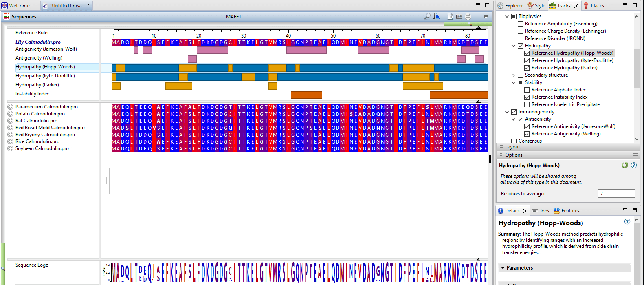Click the Sequence Logo track label
Screen dimensions: 644x285
click(x=32, y=265)
